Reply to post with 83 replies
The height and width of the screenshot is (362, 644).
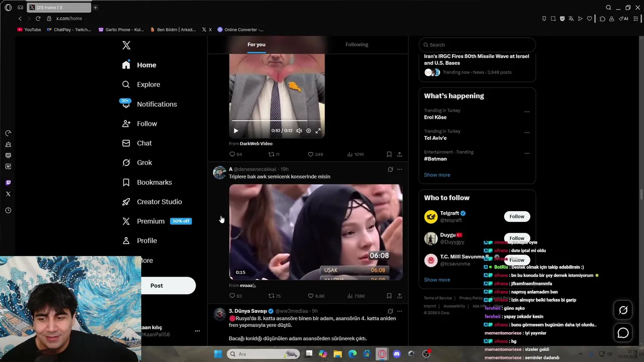(235, 296)
